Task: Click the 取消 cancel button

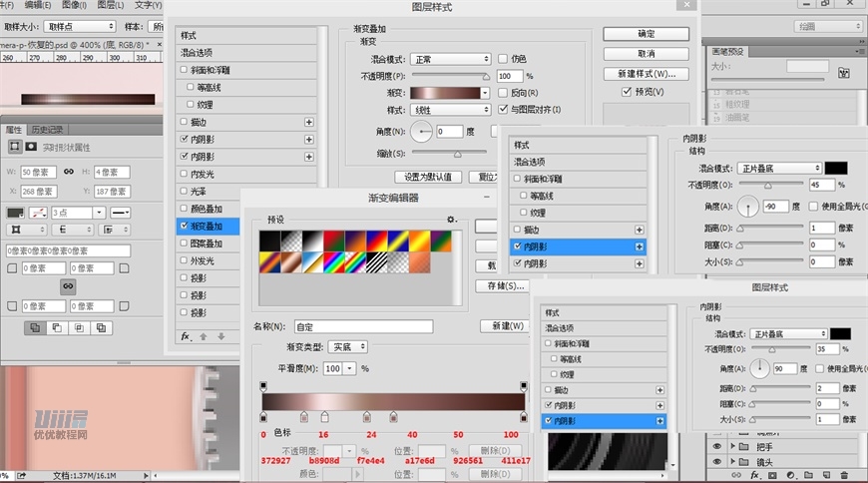Action: 647,54
